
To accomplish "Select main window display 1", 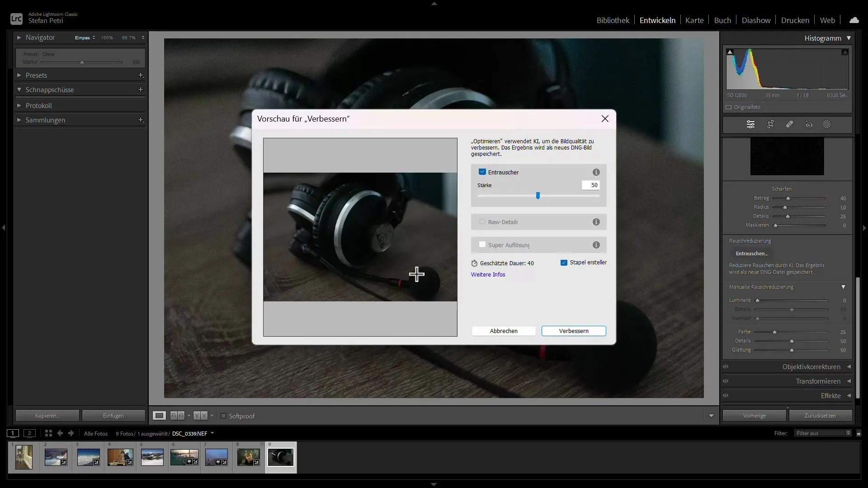I will click(x=13, y=433).
